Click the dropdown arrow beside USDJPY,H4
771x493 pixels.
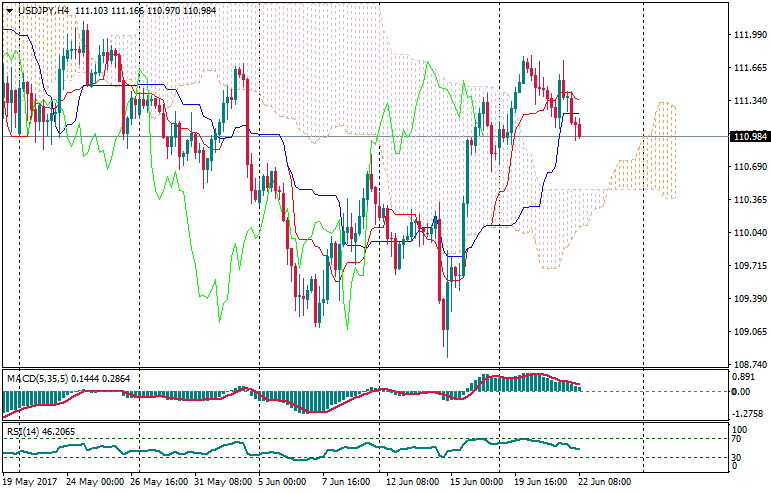point(9,9)
